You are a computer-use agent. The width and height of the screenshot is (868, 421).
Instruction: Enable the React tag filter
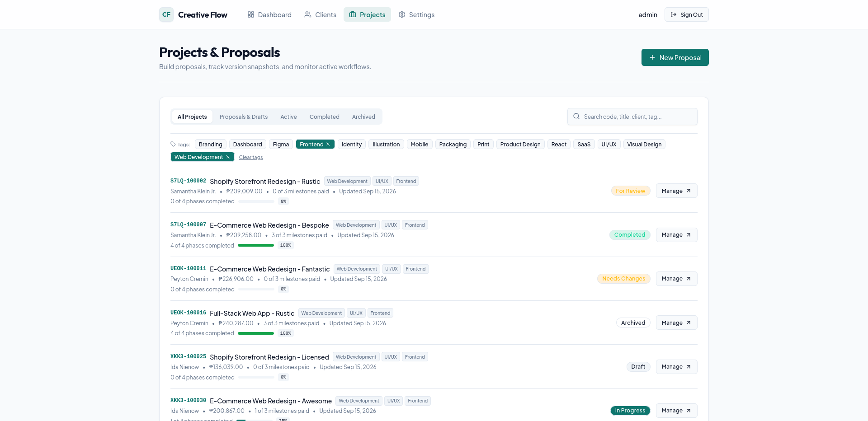click(x=559, y=144)
